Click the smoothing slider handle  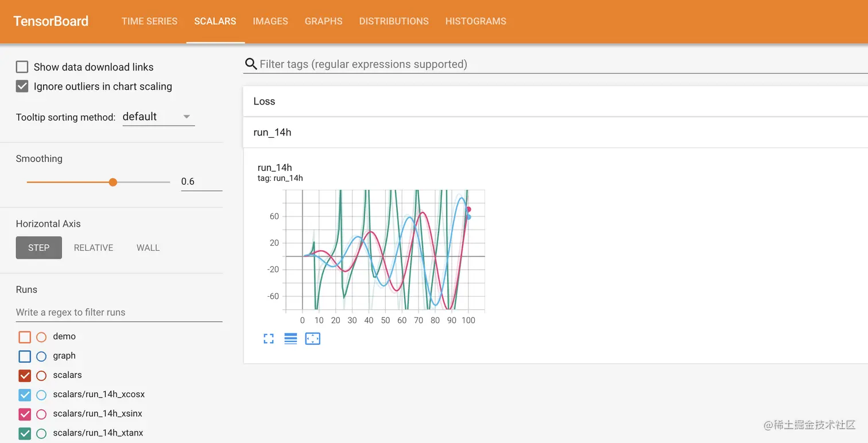coord(113,182)
